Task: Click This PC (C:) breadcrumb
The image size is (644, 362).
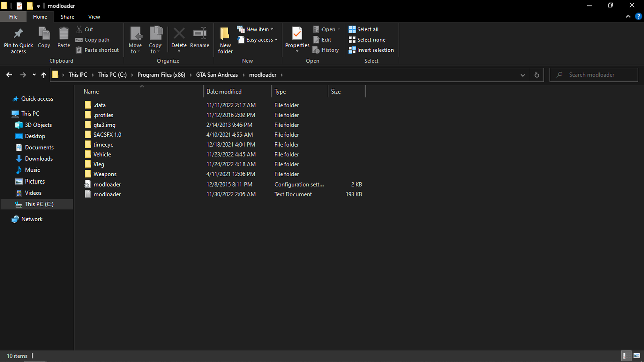Action: point(112,75)
